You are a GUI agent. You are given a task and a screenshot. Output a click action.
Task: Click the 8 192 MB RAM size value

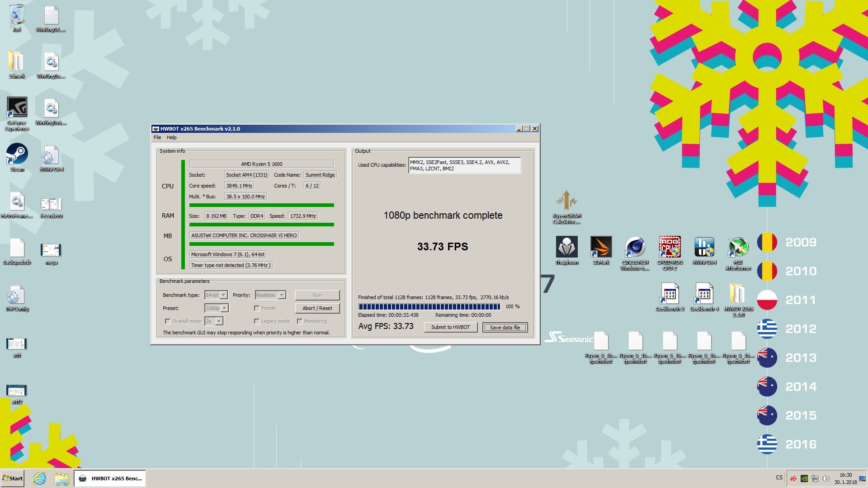[216, 216]
